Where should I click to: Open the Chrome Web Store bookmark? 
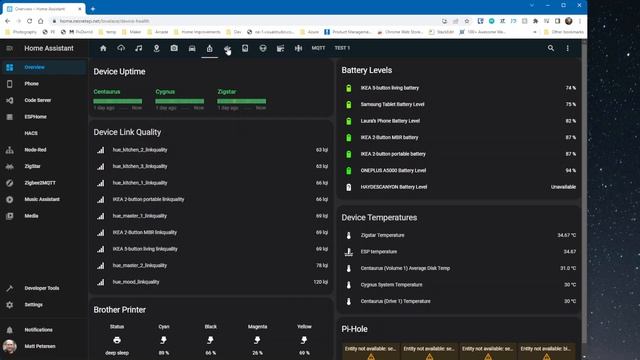click(400, 32)
